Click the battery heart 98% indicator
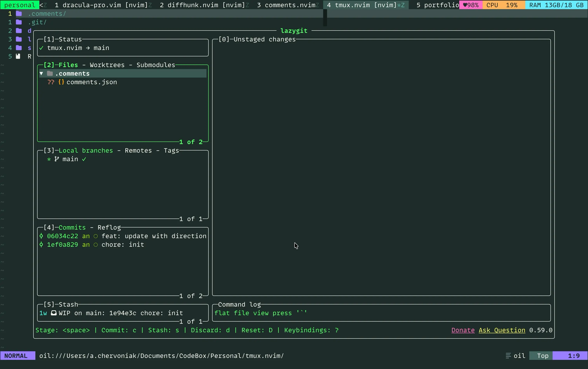 (471, 5)
